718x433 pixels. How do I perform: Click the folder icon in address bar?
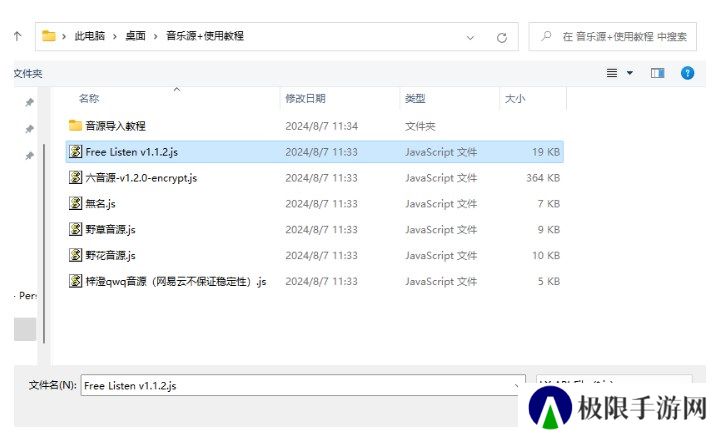[49, 36]
